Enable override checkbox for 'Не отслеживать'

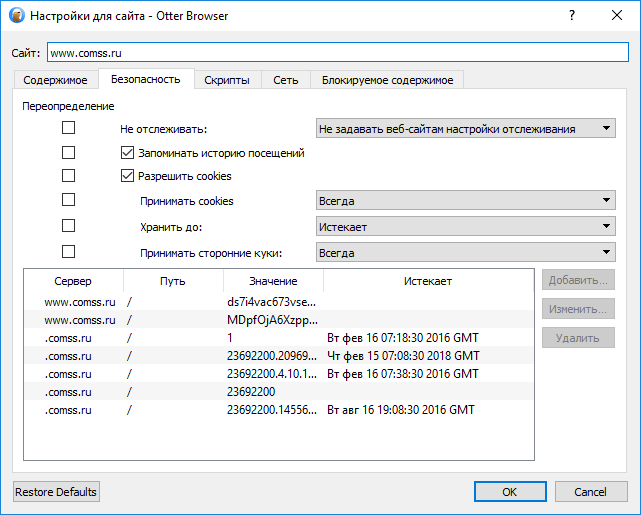click(x=69, y=128)
